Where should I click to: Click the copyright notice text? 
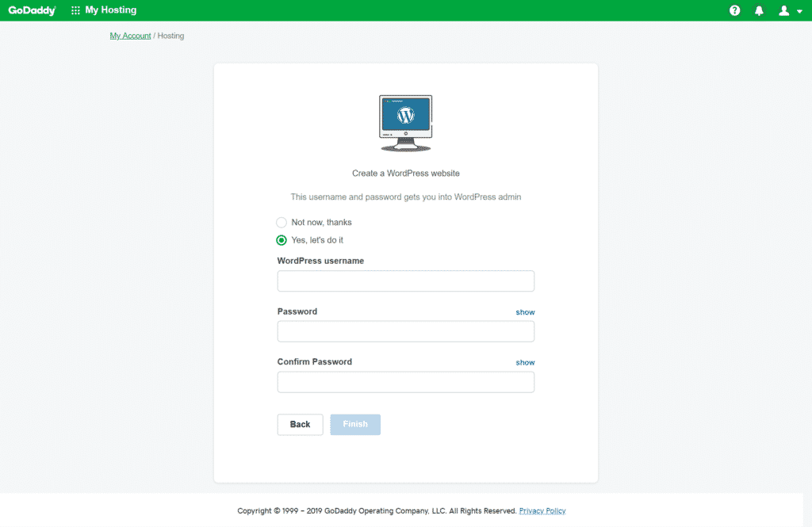point(377,511)
